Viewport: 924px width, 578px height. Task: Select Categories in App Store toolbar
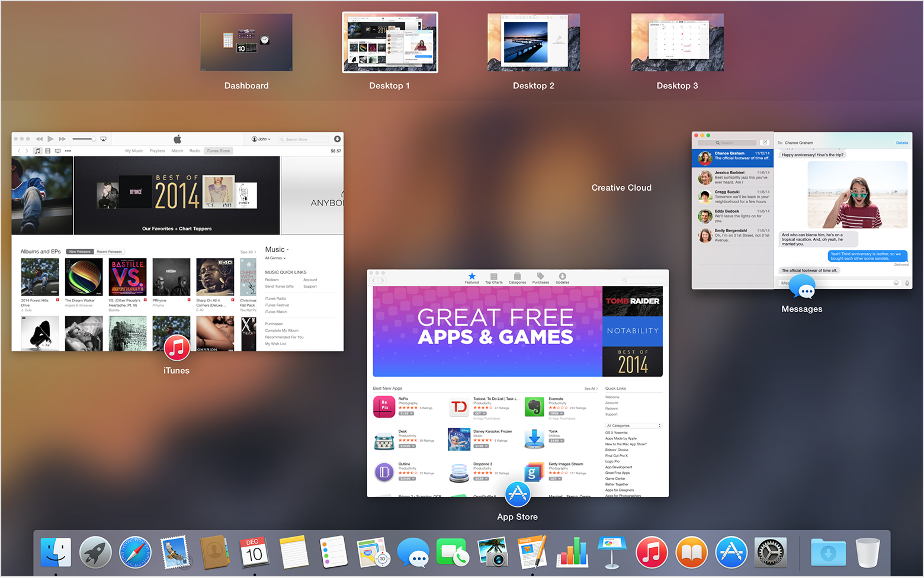(517, 278)
